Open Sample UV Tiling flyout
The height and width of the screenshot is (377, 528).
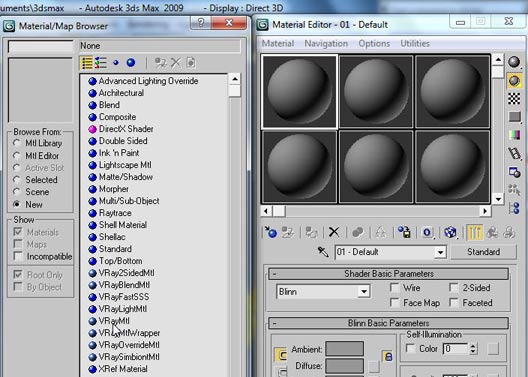(x=514, y=117)
